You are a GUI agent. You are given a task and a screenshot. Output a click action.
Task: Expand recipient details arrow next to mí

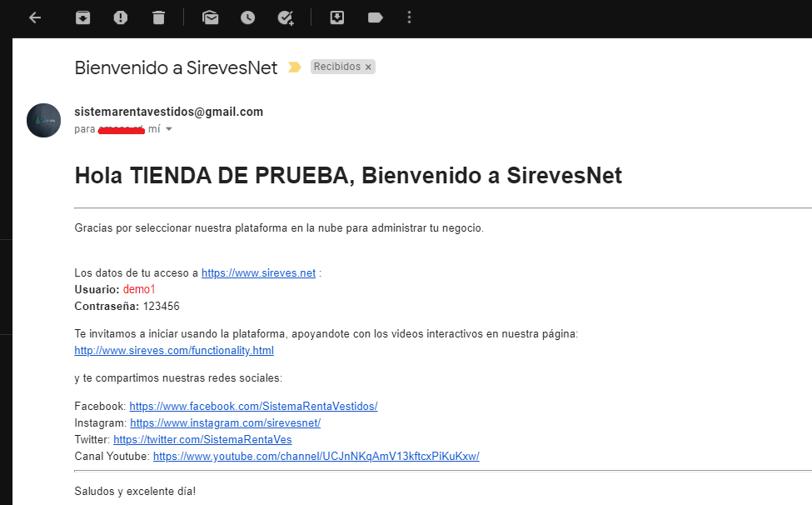coord(169,129)
